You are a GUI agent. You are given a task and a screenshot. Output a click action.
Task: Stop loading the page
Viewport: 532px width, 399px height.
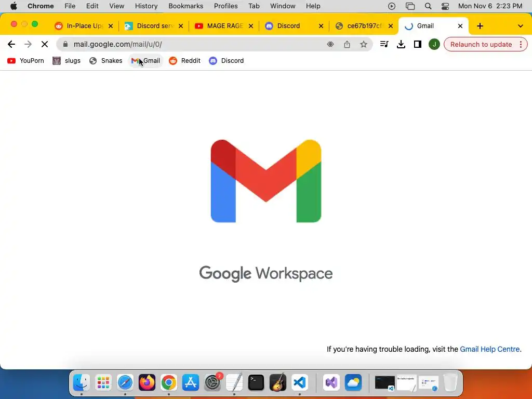(45, 44)
